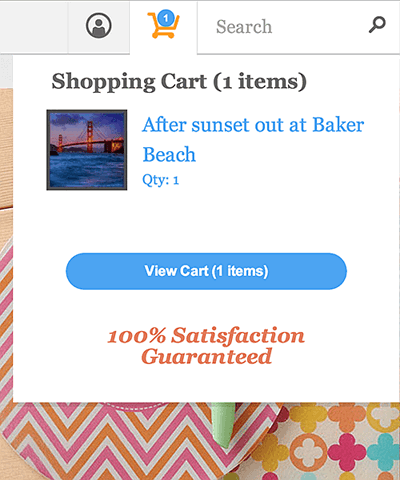This screenshot has height=480, width=400.
Task: Click the 'Qty: 1' quantity link
Action: (x=160, y=180)
